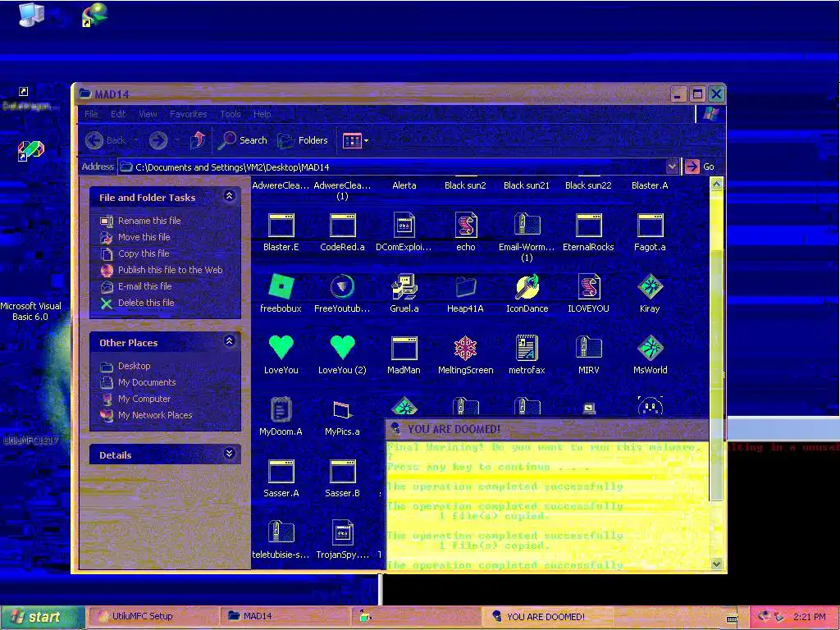Select the LoveYou (2) heart icon

[x=343, y=347]
